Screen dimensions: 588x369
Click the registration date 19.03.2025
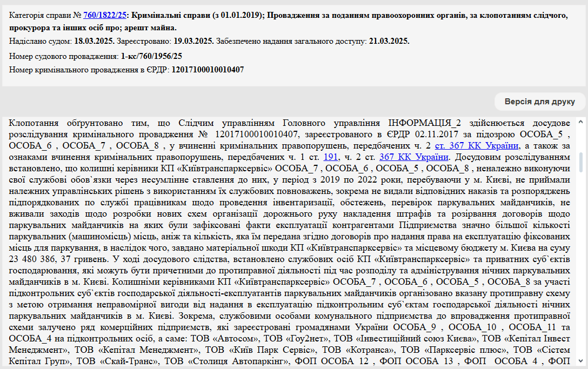[x=193, y=41]
